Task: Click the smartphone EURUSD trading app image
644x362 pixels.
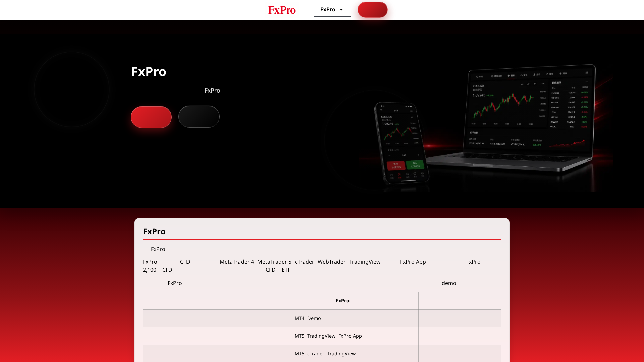Action: click(401, 143)
